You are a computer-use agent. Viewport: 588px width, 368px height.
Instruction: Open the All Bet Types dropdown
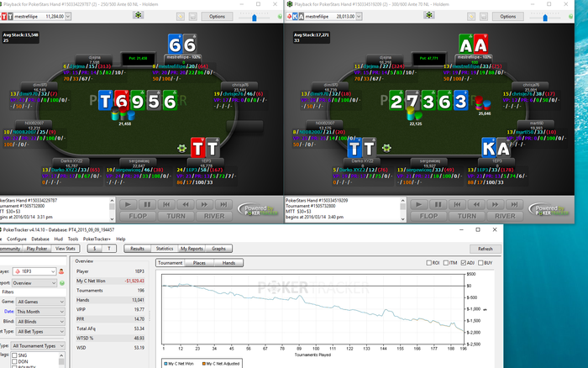[x=40, y=332]
